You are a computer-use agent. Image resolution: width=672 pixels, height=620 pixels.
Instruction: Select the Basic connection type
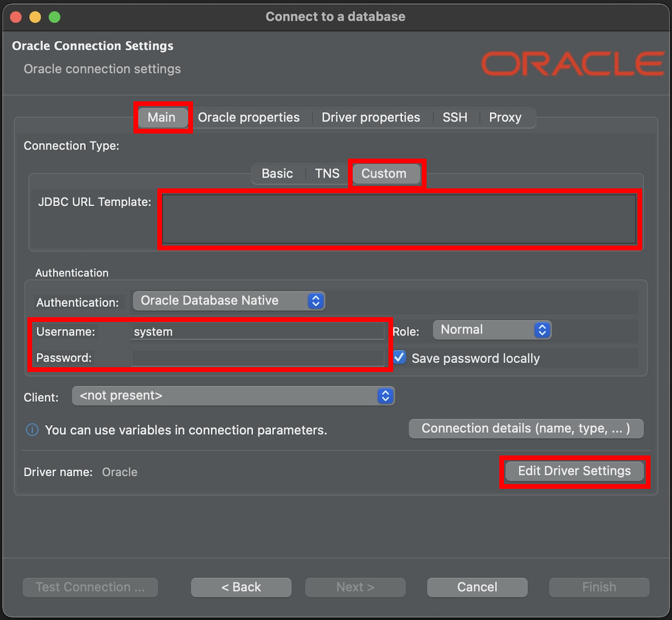tap(277, 173)
